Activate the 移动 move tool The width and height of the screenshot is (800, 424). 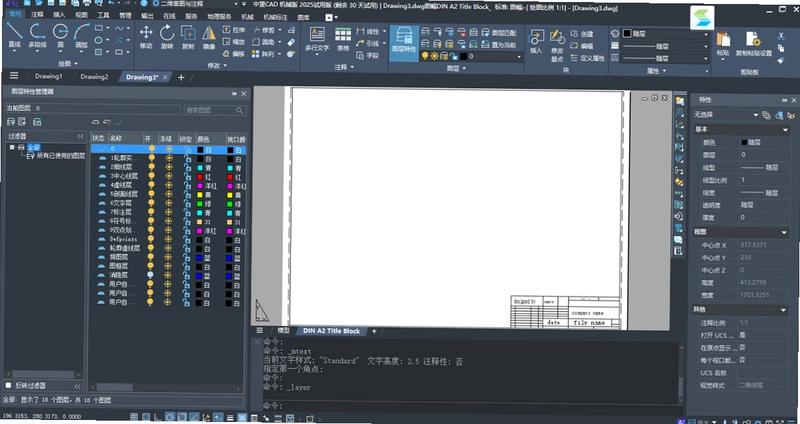tap(146, 37)
